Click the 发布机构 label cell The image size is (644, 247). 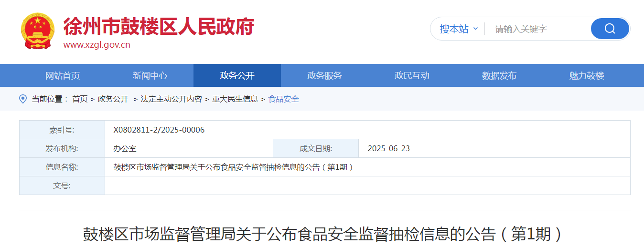[x=62, y=148]
